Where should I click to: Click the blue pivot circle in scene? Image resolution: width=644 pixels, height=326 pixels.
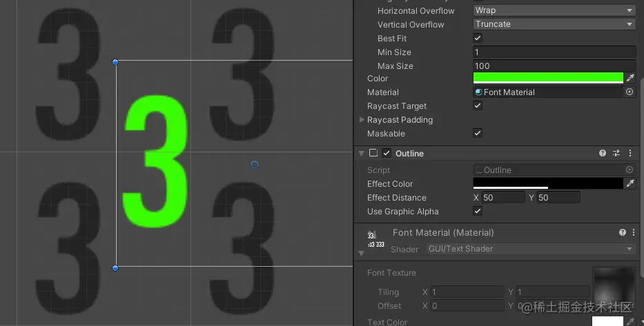coord(255,165)
